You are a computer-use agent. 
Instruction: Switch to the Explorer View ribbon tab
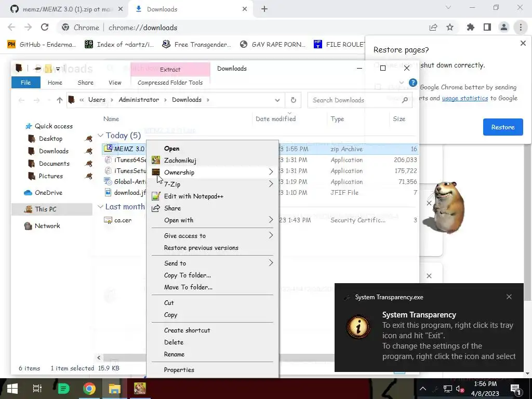pos(115,83)
